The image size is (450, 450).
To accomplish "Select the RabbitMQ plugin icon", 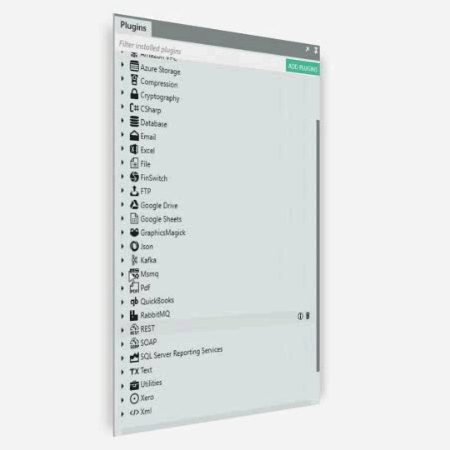I will pyautogui.click(x=134, y=315).
